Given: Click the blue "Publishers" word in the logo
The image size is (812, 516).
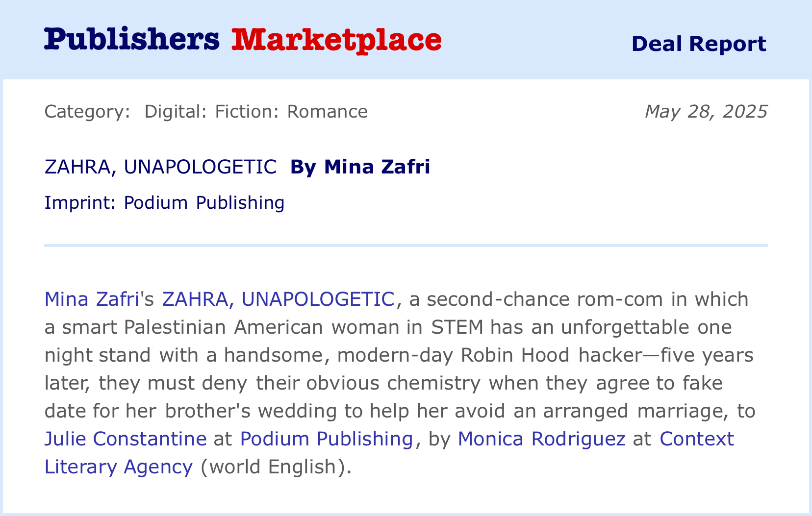Looking at the screenshot, I should point(132,39).
